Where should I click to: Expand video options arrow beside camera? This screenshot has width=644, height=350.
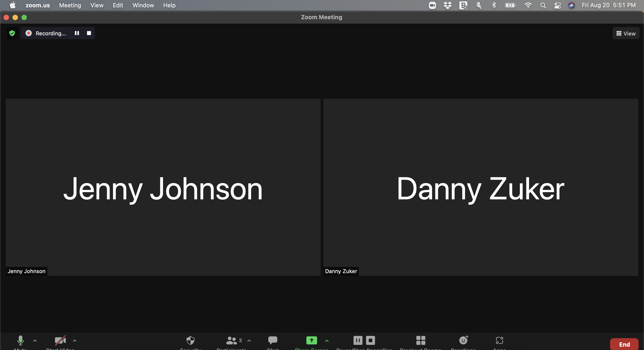tap(74, 341)
